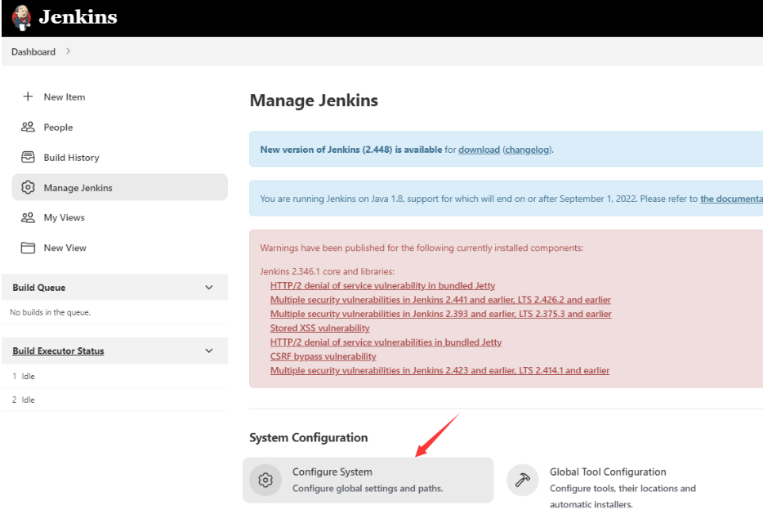Click the Global Tool Configuration hammer icon
Image resolution: width=763 pixels, height=532 pixels.
click(x=523, y=480)
